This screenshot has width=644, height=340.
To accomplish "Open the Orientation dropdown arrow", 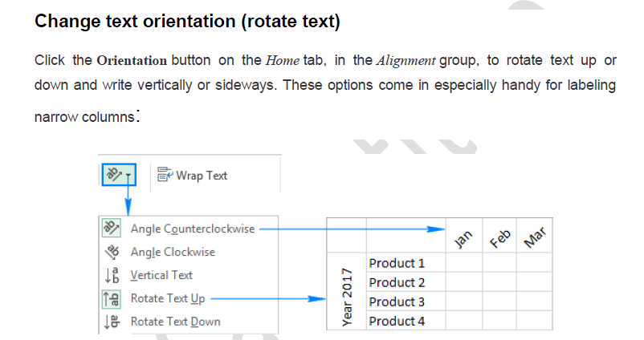I will pyautogui.click(x=128, y=175).
